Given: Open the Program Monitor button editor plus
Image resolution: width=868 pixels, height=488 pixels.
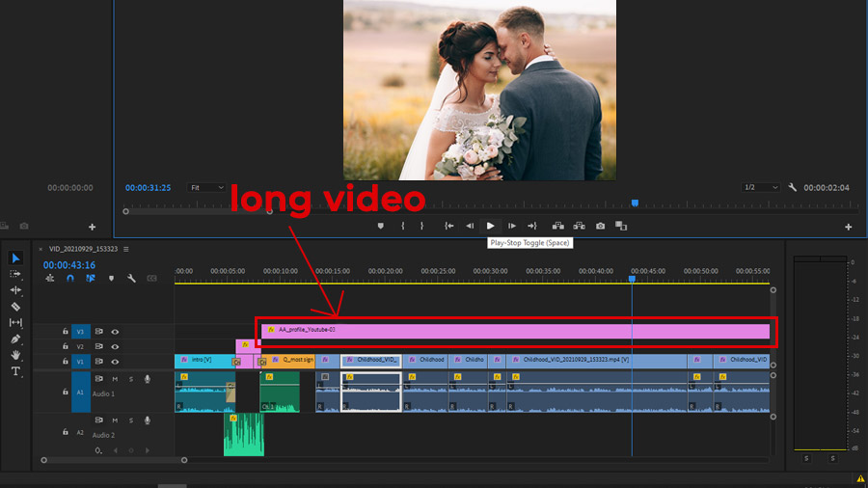Looking at the screenshot, I should 848,227.
